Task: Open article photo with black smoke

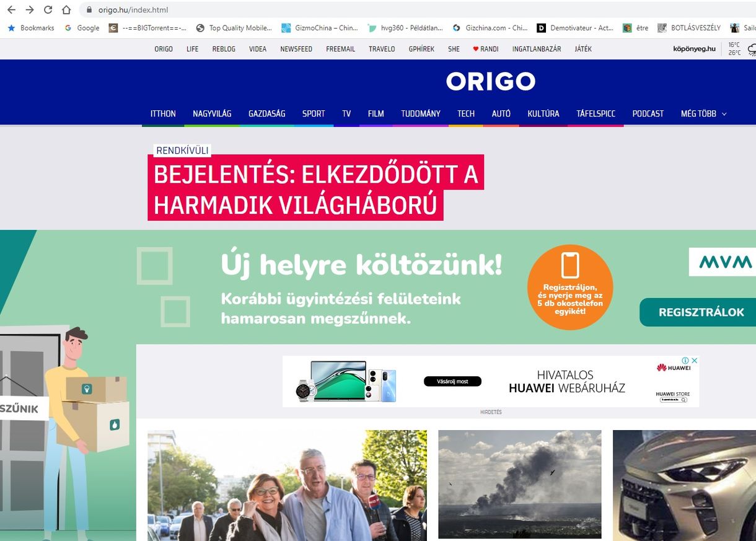Action: pyautogui.click(x=520, y=484)
